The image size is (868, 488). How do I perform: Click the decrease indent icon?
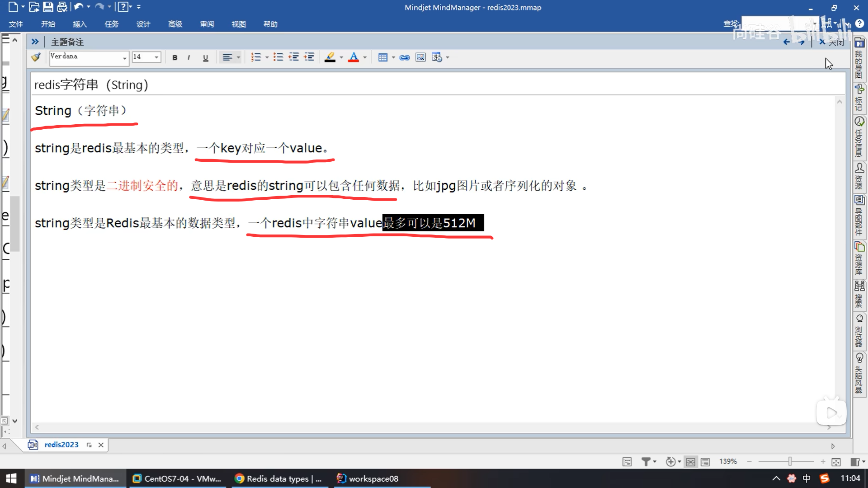(x=294, y=57)
